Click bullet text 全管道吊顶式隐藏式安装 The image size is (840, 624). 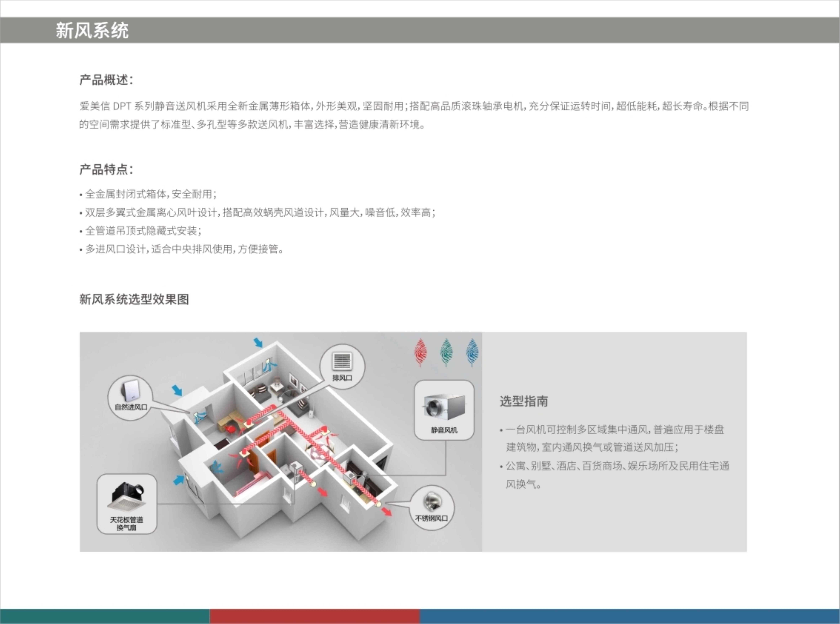(142, 231)
